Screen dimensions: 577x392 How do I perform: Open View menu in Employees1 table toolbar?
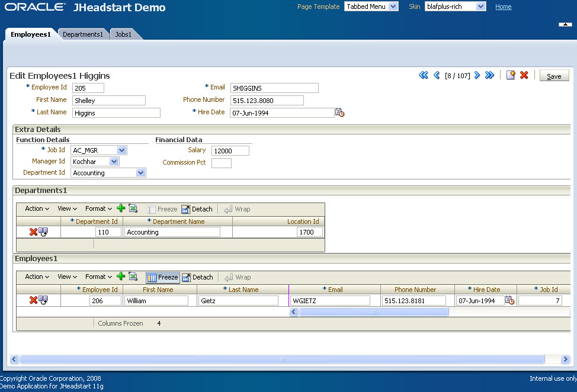[68, 277]
